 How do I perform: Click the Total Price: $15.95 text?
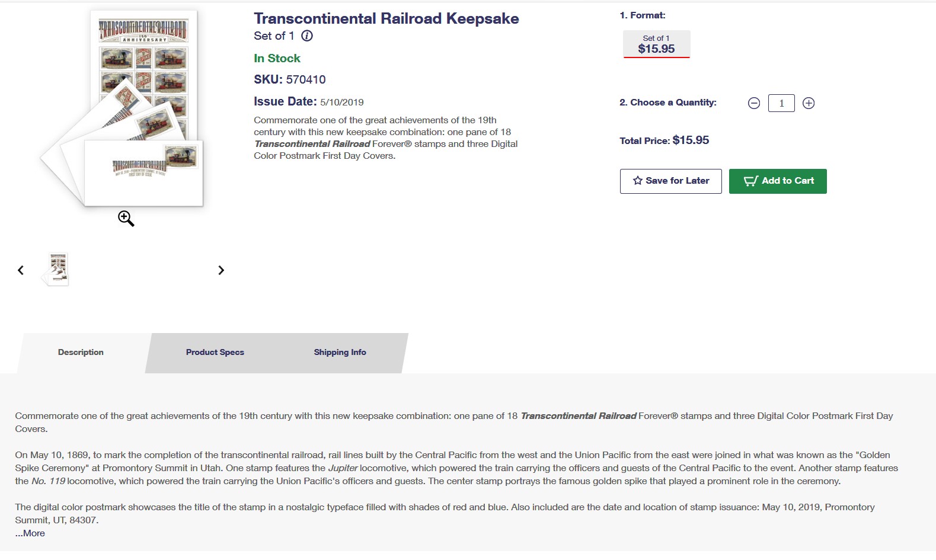click(x=665, y=140)
